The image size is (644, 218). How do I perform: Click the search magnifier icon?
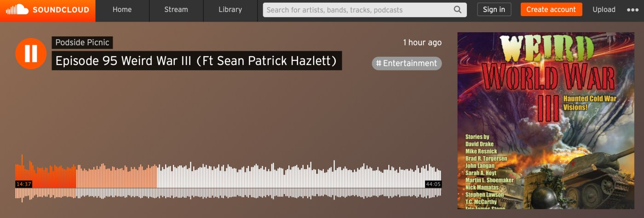point(457,10)
